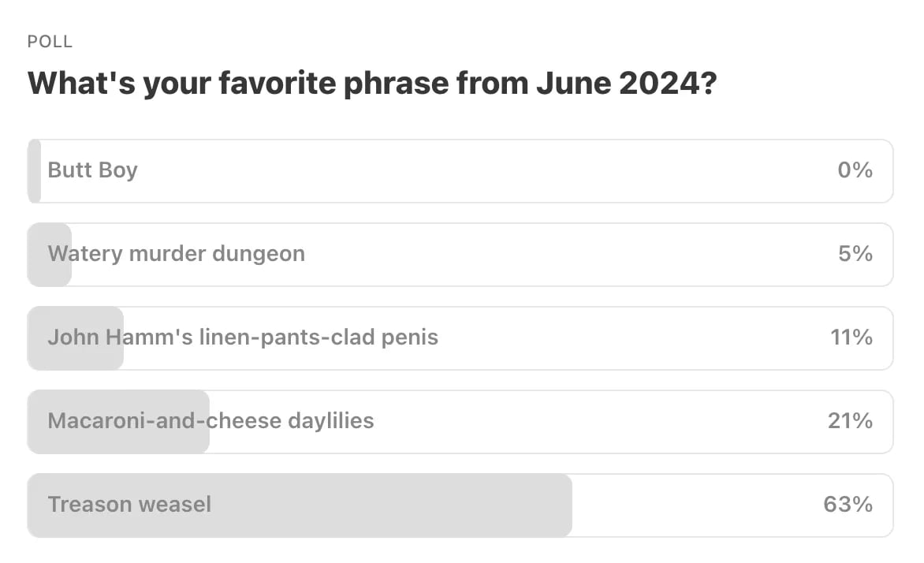This screenshot has width=924, height=563.
Task: Click the 63% result percentage
Action: point(848,505)
